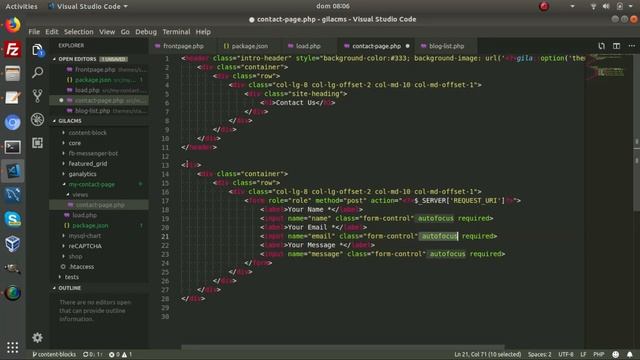
Task: Expand the tests folder
Action: [72, 277]
